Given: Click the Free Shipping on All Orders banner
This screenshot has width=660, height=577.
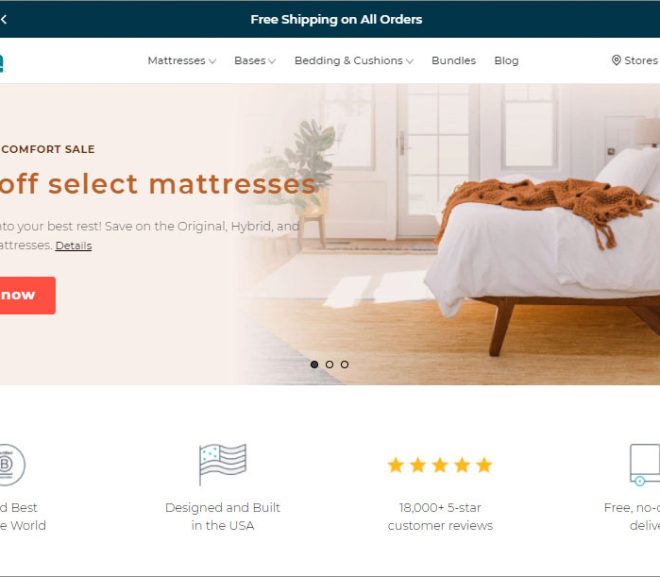Looking at the screenshot, I should click(336, 19).
